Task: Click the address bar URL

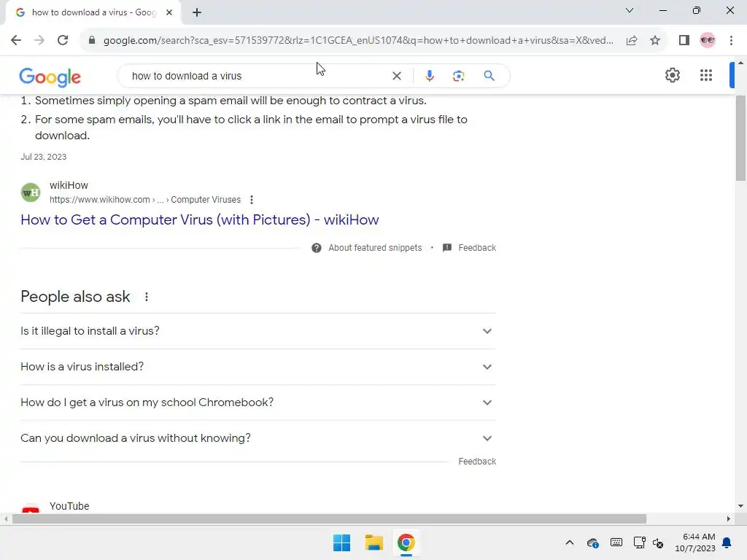Action: [x=358, y=41]
